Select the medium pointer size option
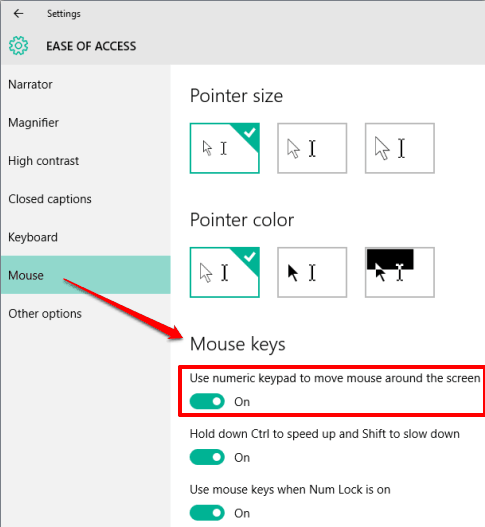This screenshot has height=527, width=485. click(x=312, y=148)
